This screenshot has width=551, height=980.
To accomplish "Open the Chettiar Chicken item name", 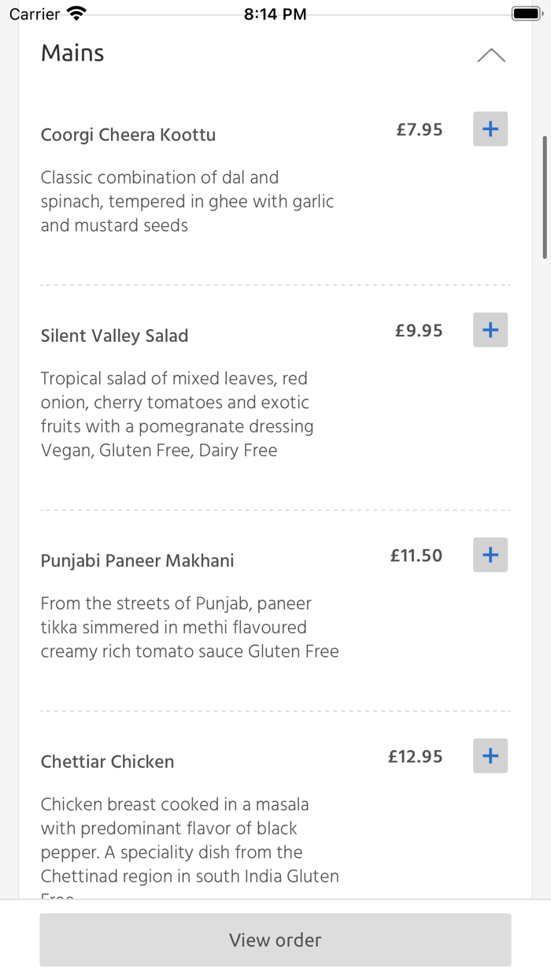I will tap(108, 762).
